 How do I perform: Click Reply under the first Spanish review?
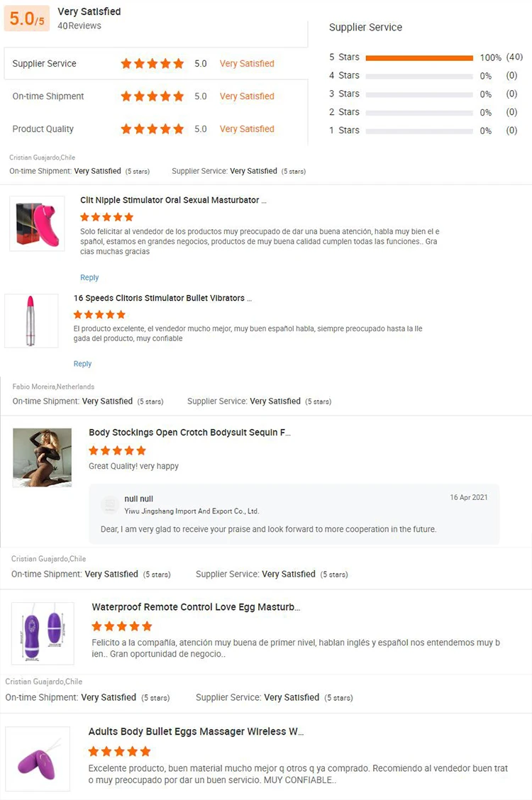(x=89, y=277)
